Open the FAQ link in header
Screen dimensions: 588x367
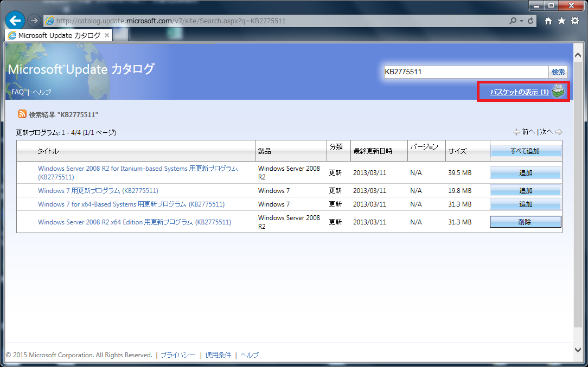(17, 92)
